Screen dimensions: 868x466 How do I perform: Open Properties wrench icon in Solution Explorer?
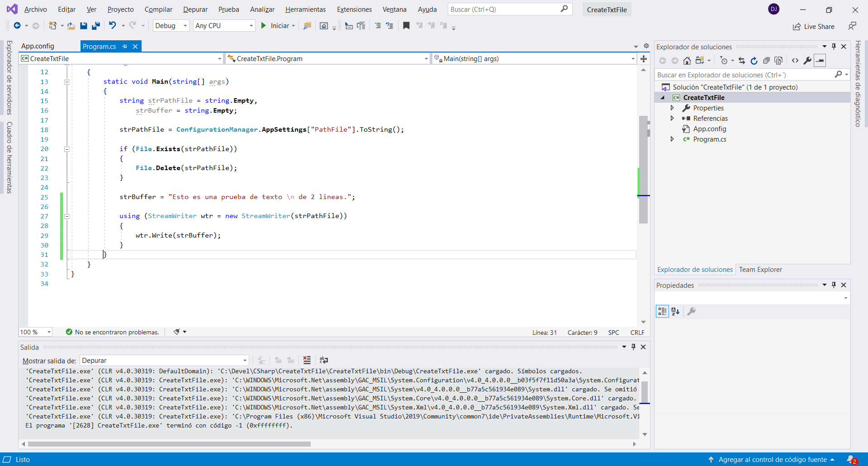(807, 61)
